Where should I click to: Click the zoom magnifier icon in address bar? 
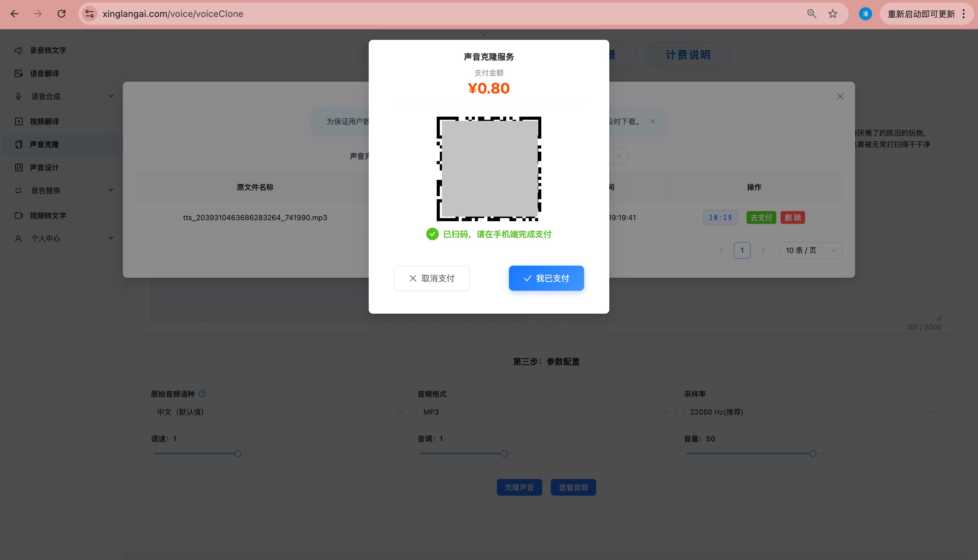click(811, 14)
